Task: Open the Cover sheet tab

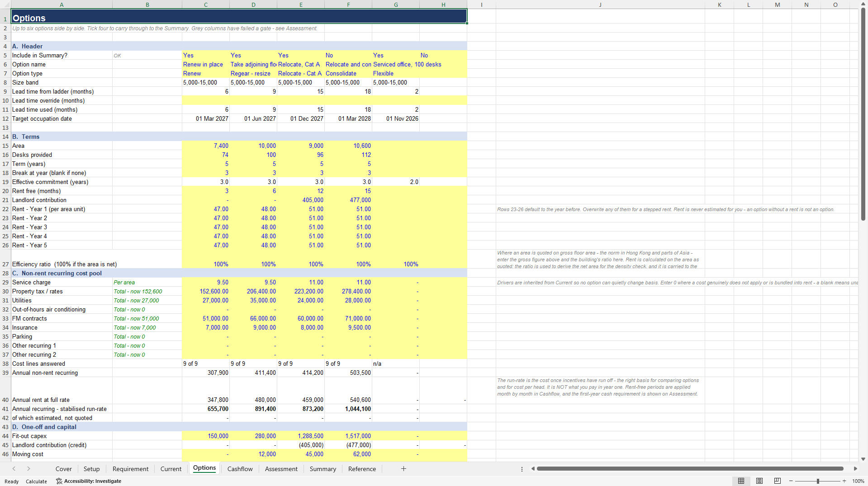Action: tap(63, 469)
